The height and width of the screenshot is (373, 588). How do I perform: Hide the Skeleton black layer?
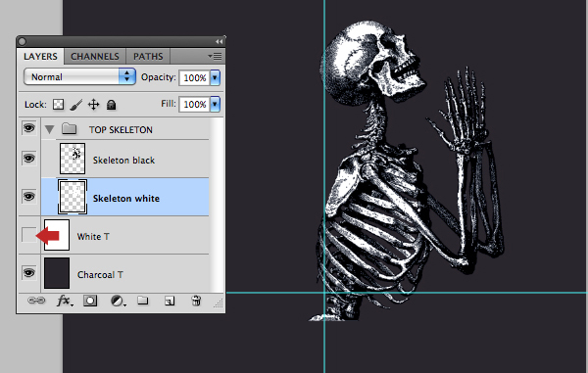tap(28, 159)
